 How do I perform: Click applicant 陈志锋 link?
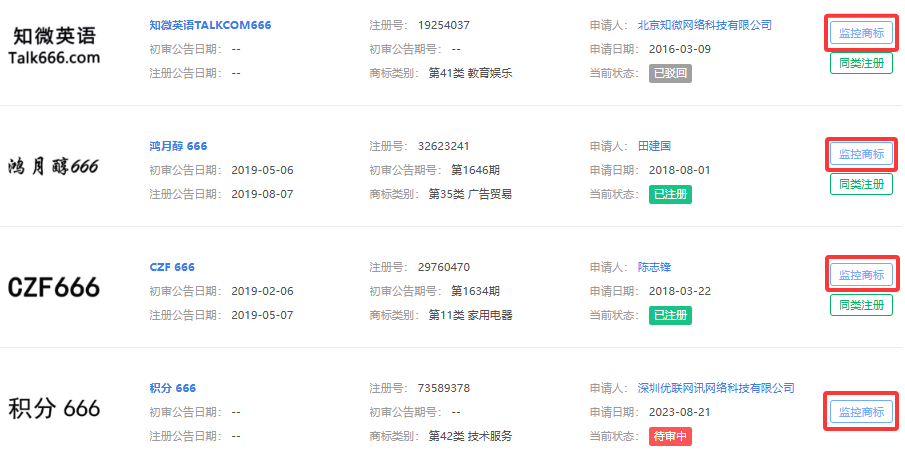tap(656, 267)
